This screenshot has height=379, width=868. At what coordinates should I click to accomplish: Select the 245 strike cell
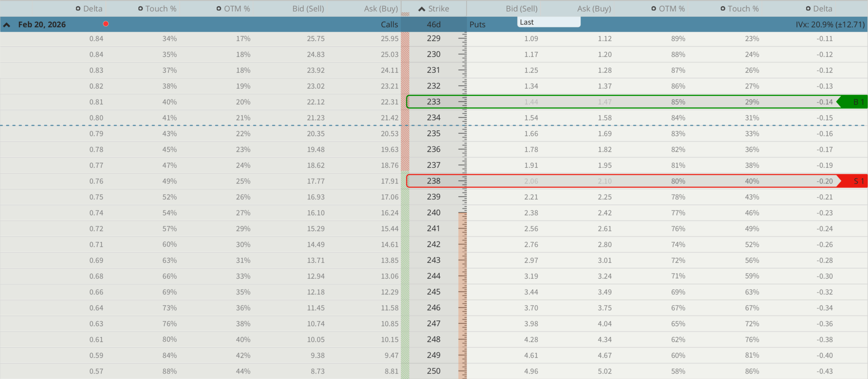tap(434, 292)
